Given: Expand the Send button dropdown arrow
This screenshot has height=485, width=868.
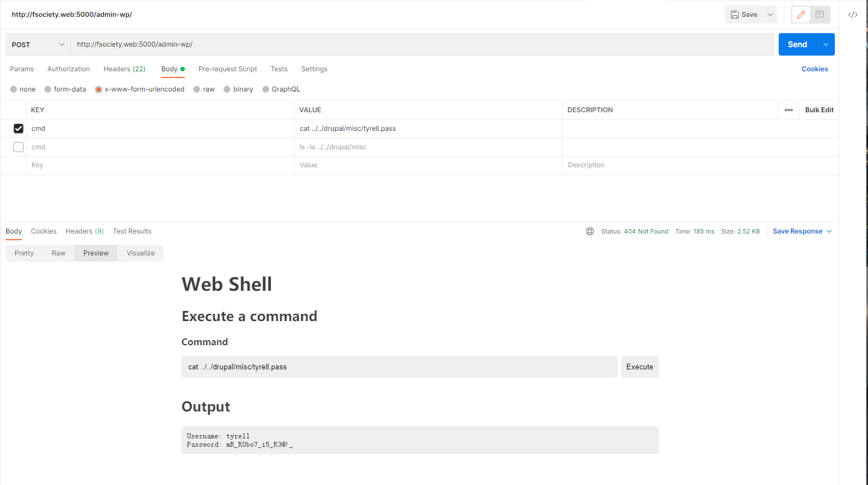Looking at the screenshot, I should click(x=826, y=44).
